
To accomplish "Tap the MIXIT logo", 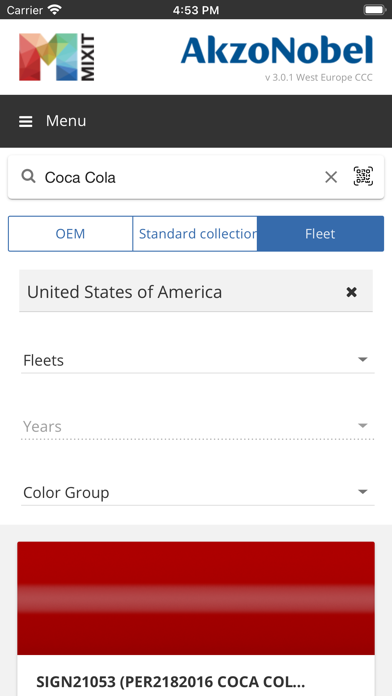I will pos(57,57).
